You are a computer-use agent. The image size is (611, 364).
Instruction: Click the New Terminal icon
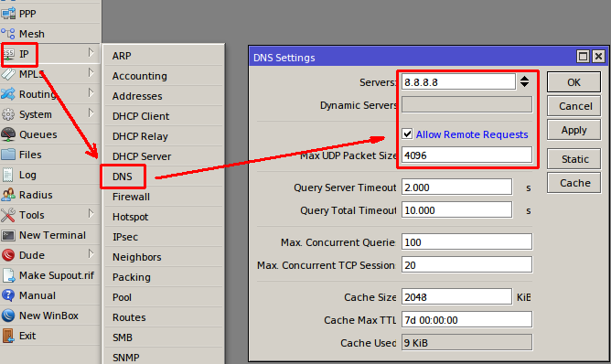(x=8, y=235)
